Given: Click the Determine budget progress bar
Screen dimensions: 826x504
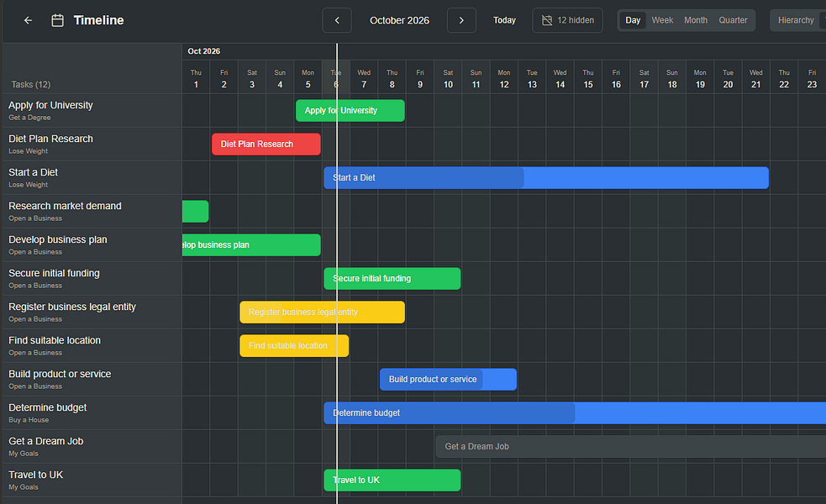Looking at the screenshot, I should [x=575, y=413].
